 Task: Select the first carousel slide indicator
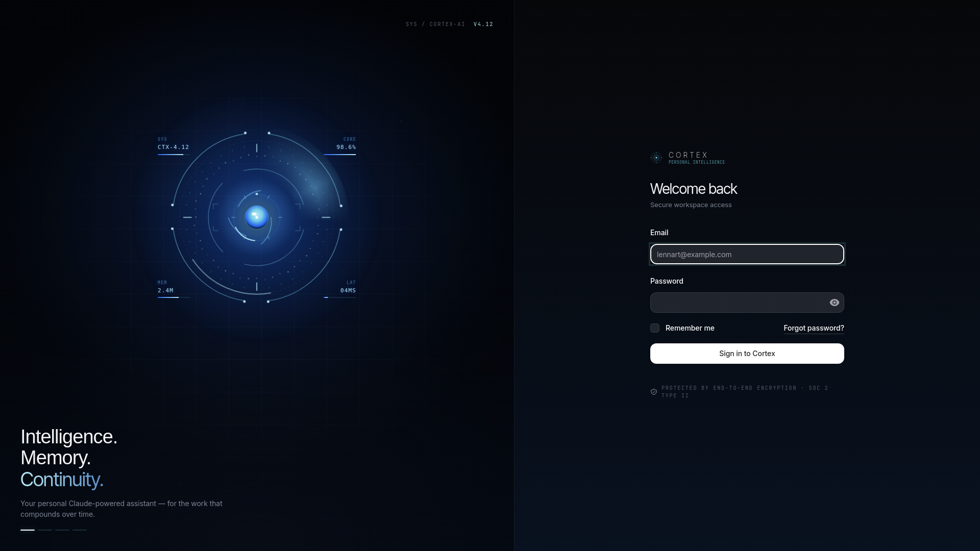click(x=28, y=530)
